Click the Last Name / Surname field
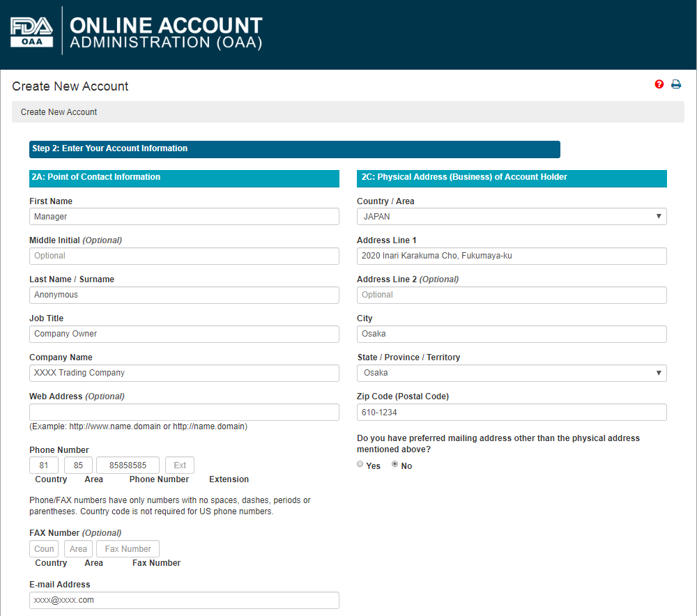Image resolution: width=697 pixels, height=616 pixels. (184, 295)
